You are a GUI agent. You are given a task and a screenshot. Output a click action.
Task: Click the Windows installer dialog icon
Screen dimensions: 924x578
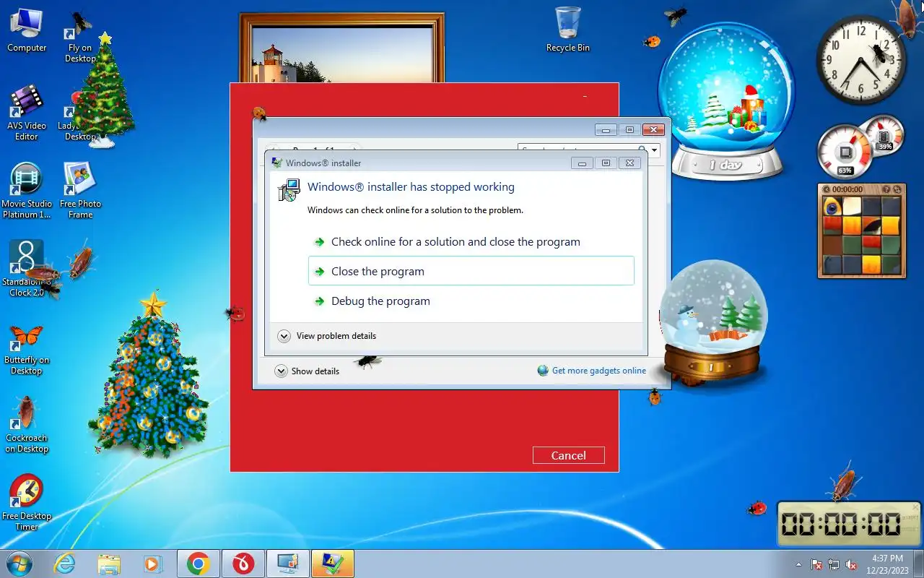289,190
